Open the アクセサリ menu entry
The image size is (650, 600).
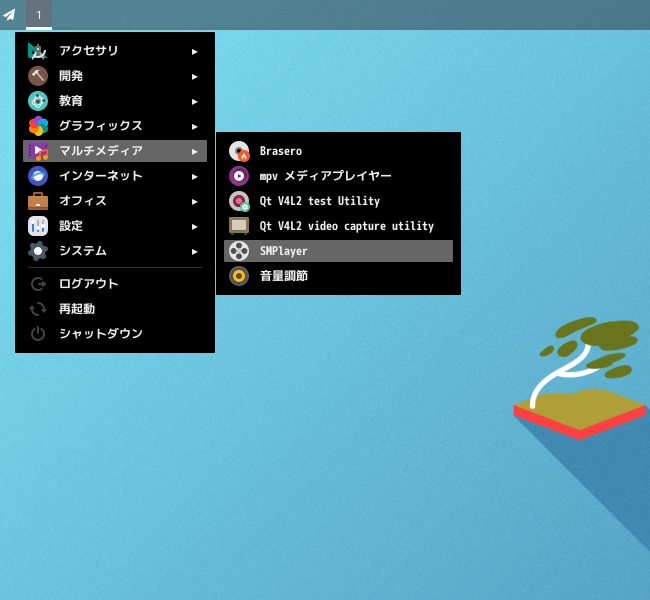(115, 51)
